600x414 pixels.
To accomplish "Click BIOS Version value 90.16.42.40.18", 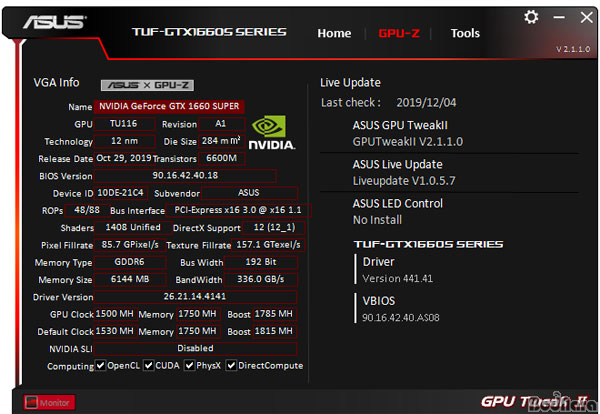I will pos(185,176).
